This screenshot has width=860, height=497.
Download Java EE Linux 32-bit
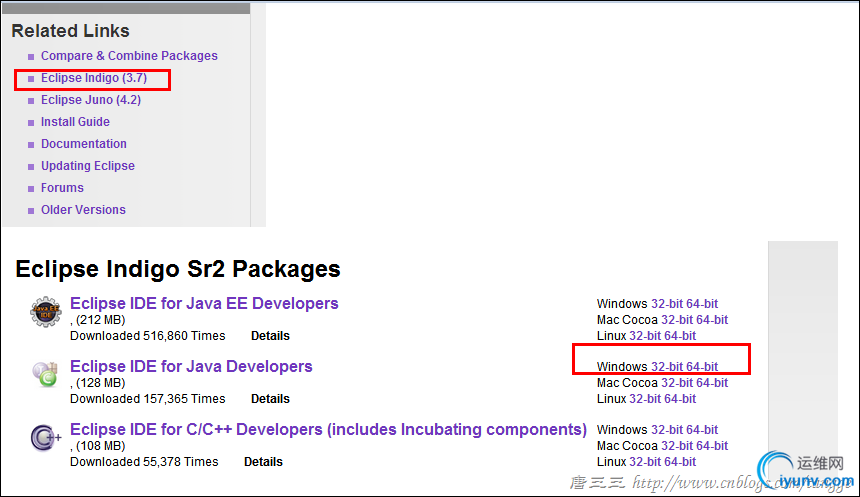click(x=645, y=336)
